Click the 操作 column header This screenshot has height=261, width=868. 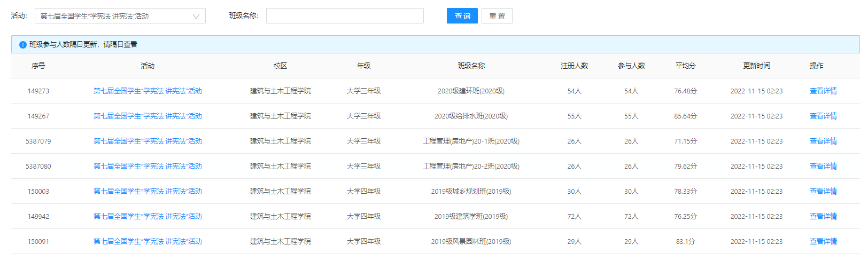817,66
